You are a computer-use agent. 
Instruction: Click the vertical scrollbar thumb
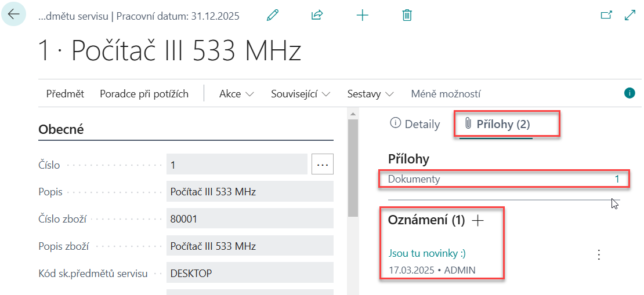point(353,167)
